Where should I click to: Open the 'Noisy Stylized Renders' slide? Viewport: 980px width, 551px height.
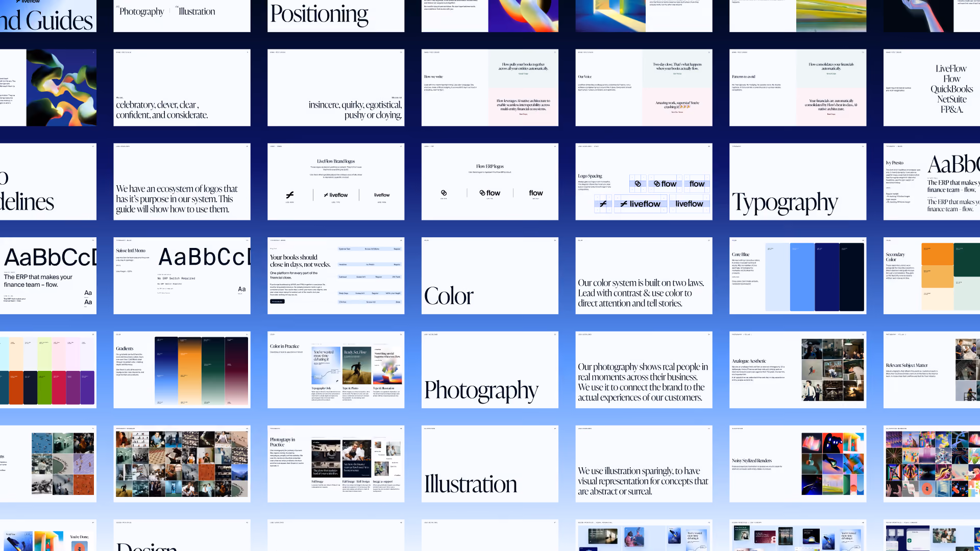[x=798, y=464]
